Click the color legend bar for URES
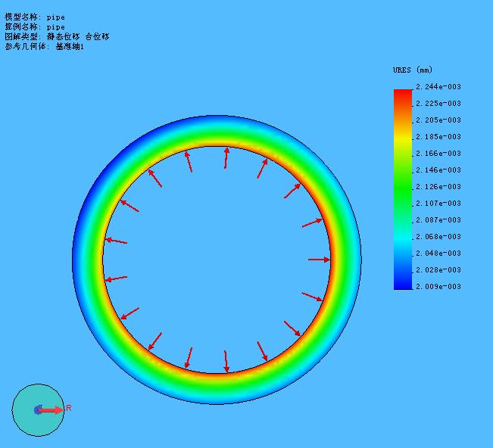This screenshot has height=448, width=493. tap(403, 189)
